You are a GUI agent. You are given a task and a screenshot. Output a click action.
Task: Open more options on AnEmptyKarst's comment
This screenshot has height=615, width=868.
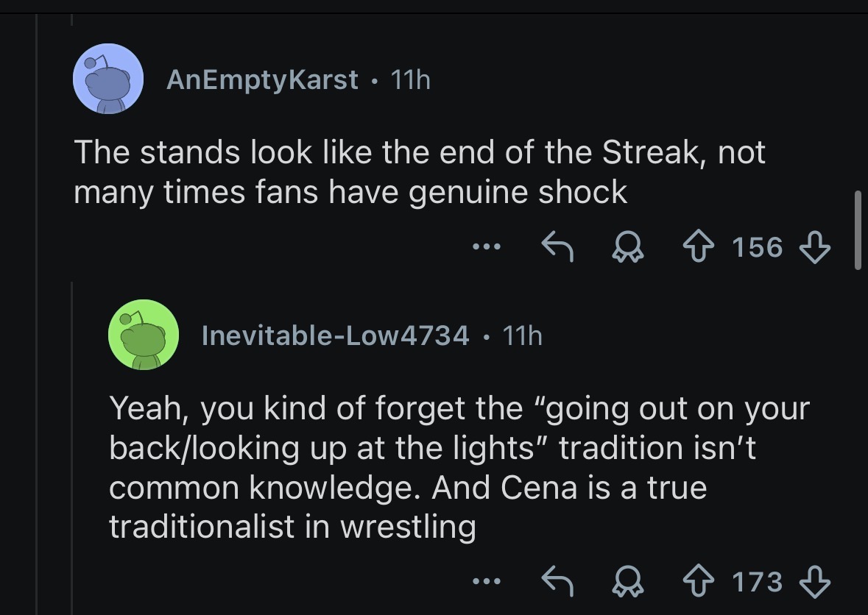(x=487, y=247)
